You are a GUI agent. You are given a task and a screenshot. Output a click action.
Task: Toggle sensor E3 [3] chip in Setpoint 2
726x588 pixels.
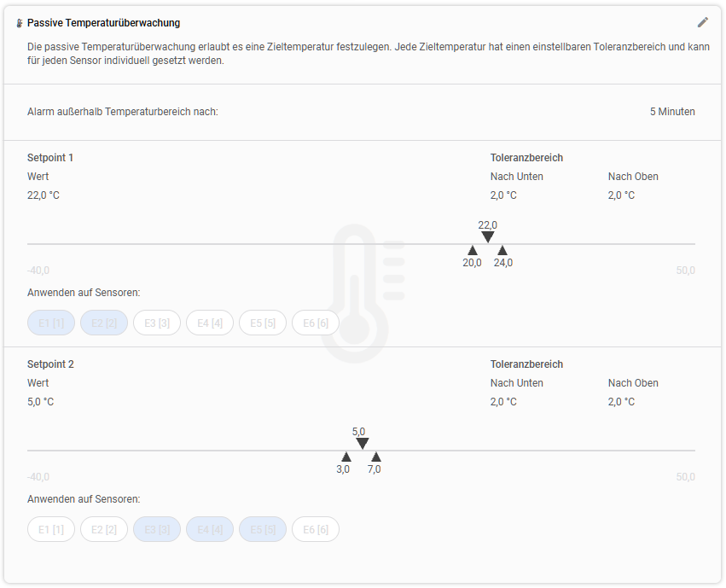[156, 529]
